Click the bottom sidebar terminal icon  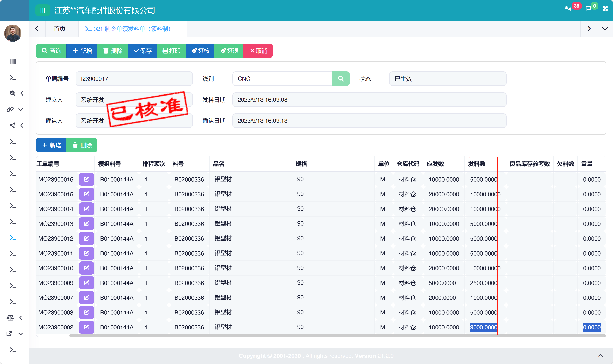(x=13, y=350)
